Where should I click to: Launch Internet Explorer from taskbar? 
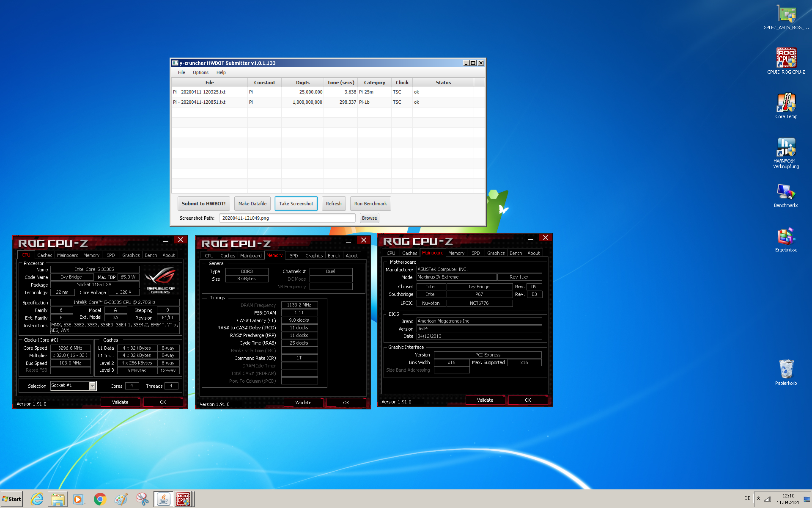coord(37,500)
